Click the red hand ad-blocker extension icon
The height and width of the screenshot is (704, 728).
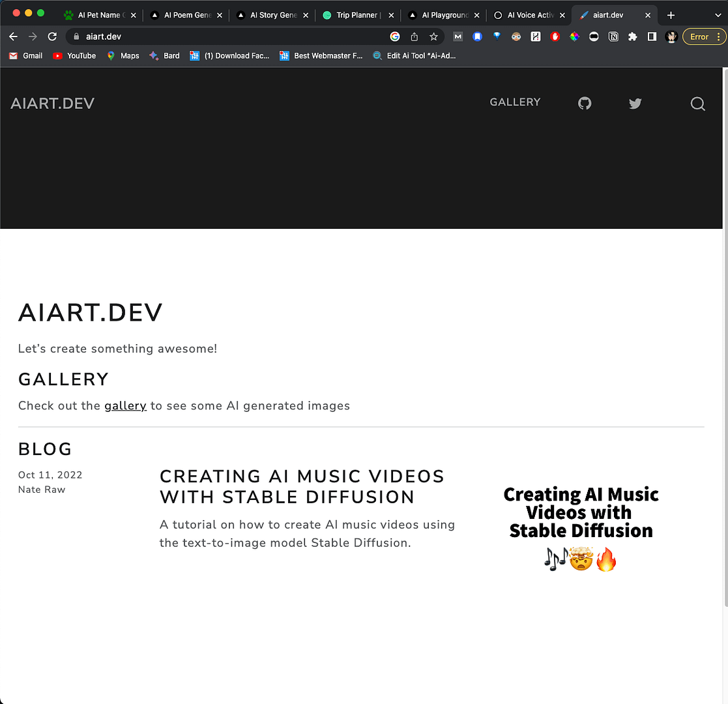click(555, 37)
